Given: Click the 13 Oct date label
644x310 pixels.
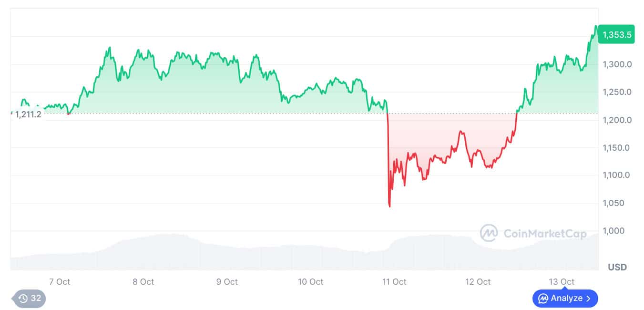Looking at the screenshot, I should click(x=562, y=282).
